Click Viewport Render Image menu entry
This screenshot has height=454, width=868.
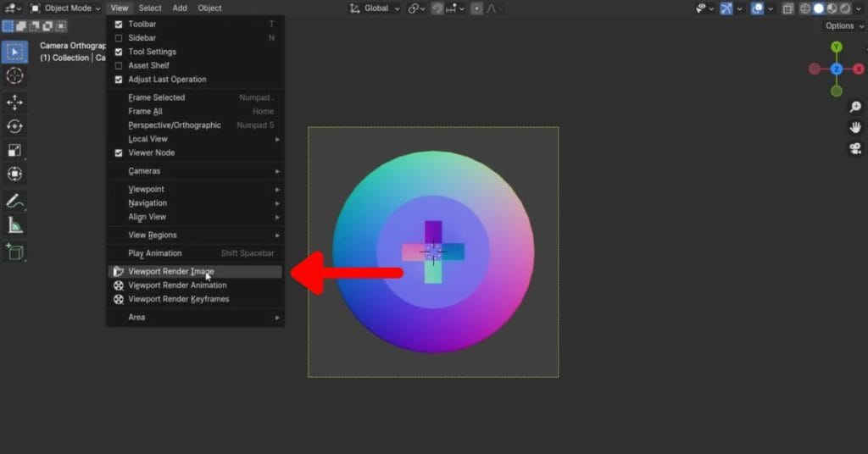point(171,272)
